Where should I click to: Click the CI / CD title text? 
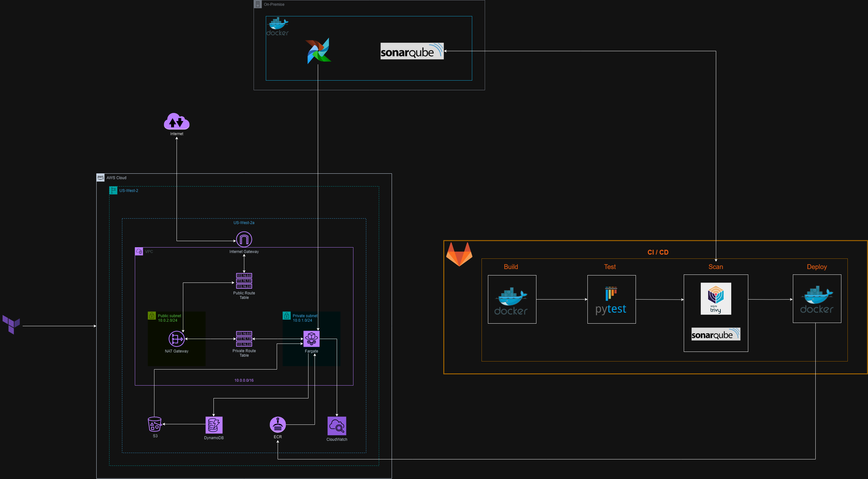point(658,252)
